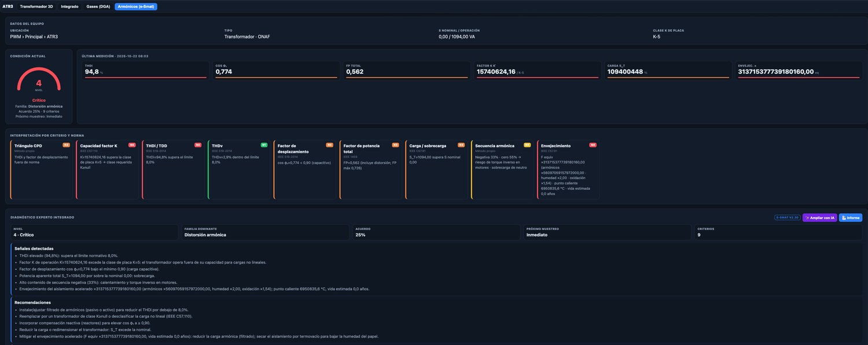Click the Ampliar con IA button
868x345 pixels.
(819, 218)
